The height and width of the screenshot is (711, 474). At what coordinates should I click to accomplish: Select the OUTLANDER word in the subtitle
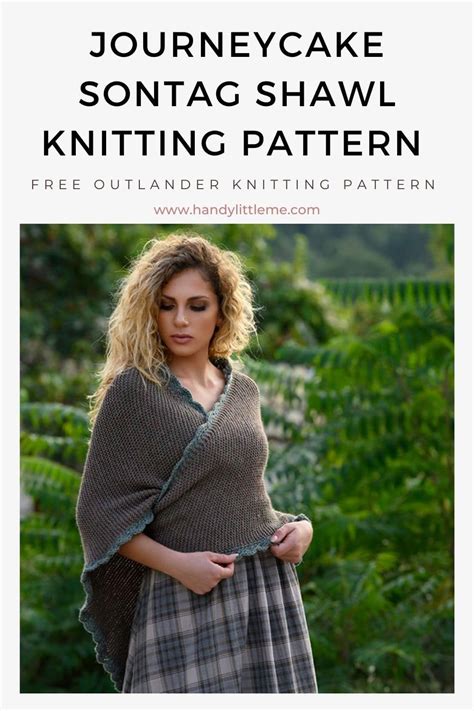157,185
